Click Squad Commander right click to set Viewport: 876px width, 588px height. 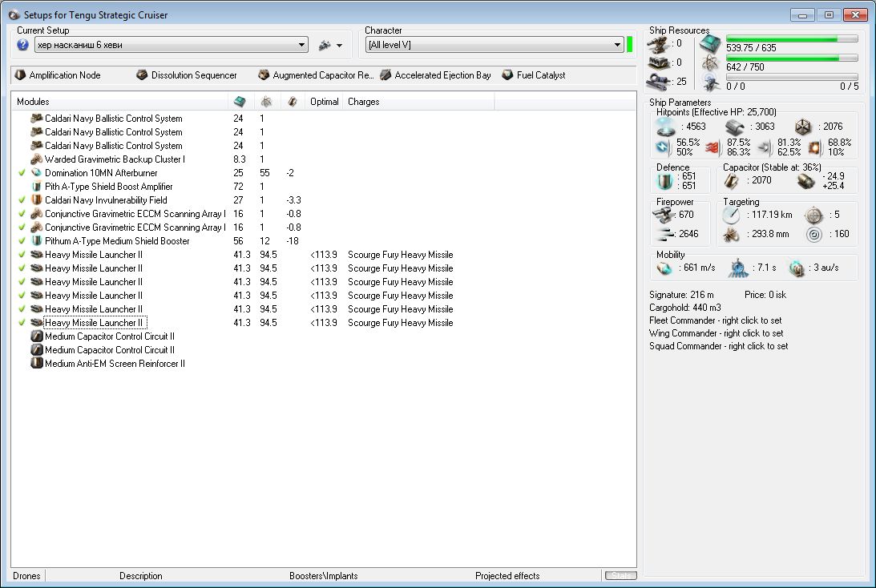[x=718, y=346]
